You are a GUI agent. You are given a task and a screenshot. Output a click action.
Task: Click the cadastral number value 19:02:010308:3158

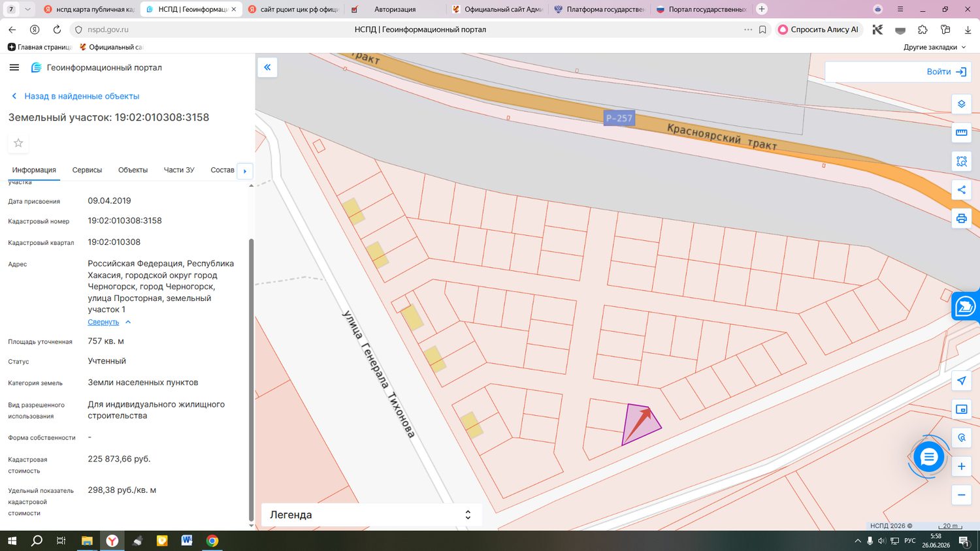(x=125, y=221)
